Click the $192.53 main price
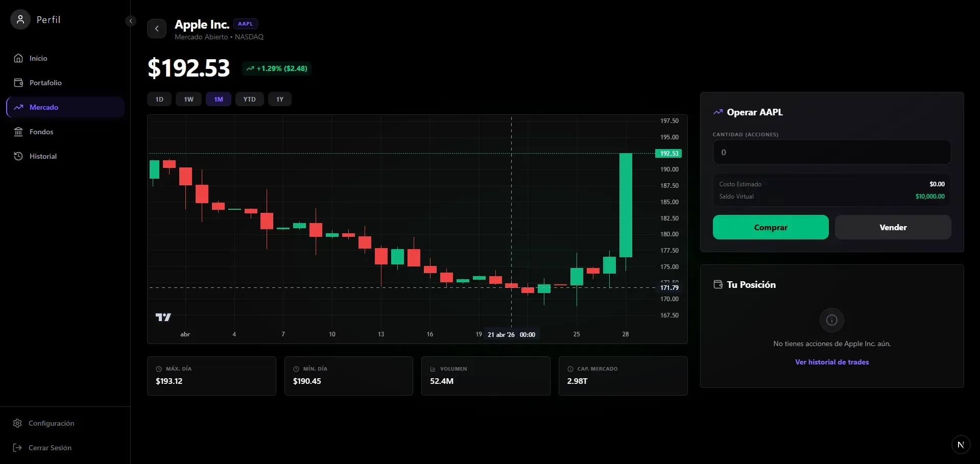 click(189, 68)
